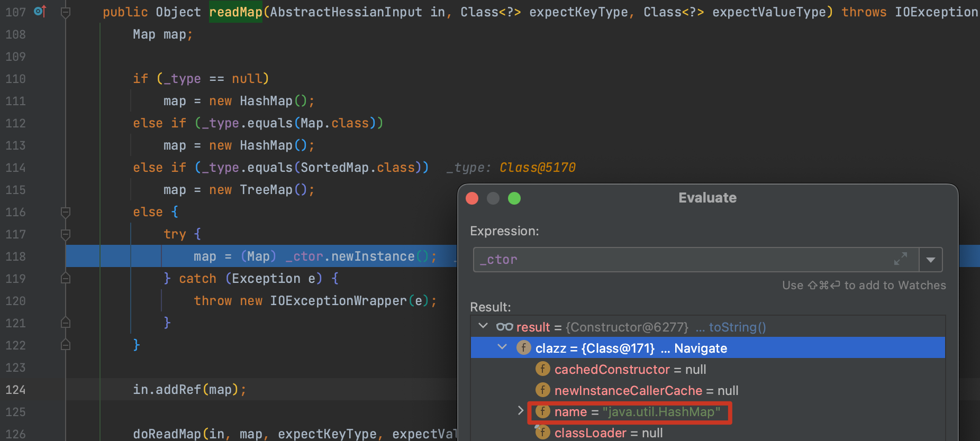Click line number 118 in the gutter
The image size is (980, 441).
click(x=15, y=256)
